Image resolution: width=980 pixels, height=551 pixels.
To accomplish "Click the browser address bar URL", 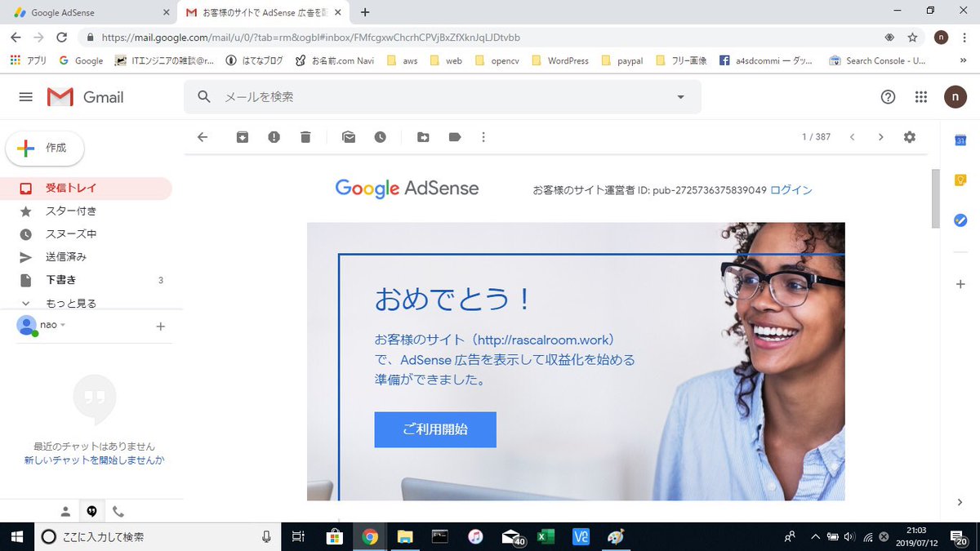I will [311, 38].
